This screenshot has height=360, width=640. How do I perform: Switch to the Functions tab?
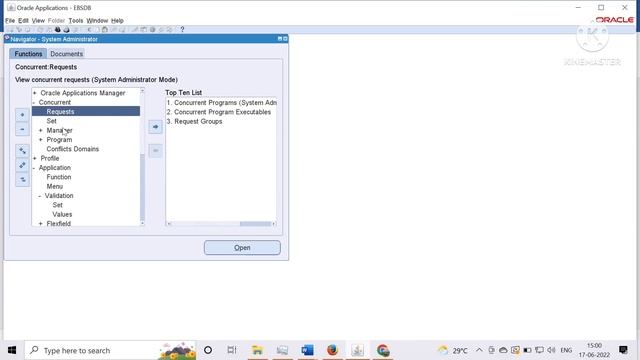click(x=28, y=54)
